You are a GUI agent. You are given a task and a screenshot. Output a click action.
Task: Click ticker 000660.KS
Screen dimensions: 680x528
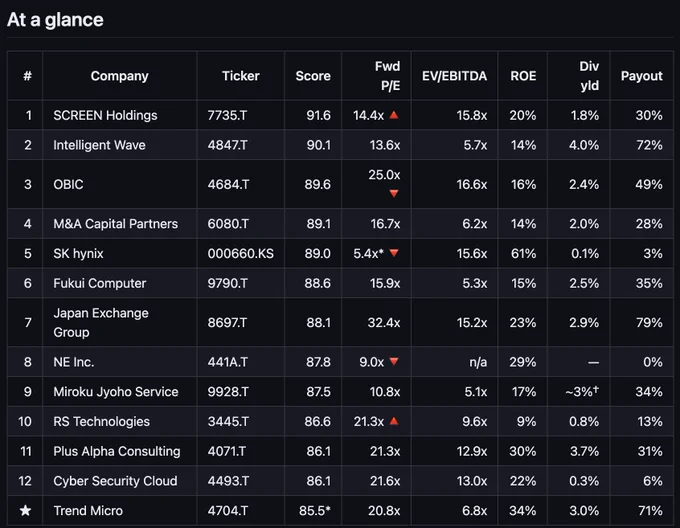point(241,253)
